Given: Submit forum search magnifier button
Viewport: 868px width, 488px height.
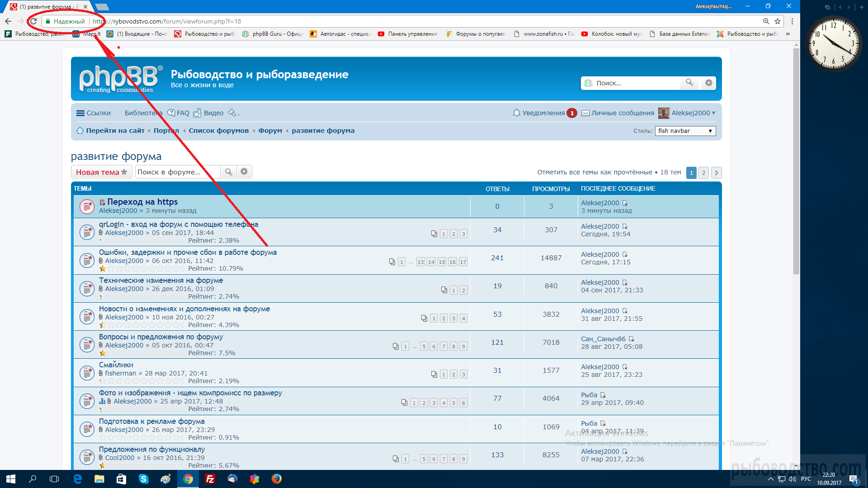Looking at the screenshot, I should (x=229, y=172).
